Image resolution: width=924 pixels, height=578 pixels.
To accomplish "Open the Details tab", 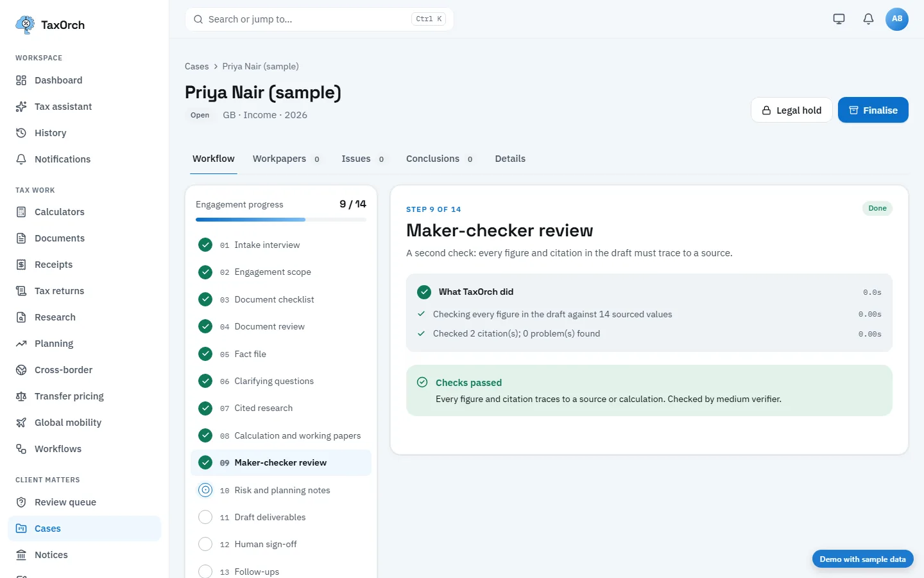I will [510, 159].
